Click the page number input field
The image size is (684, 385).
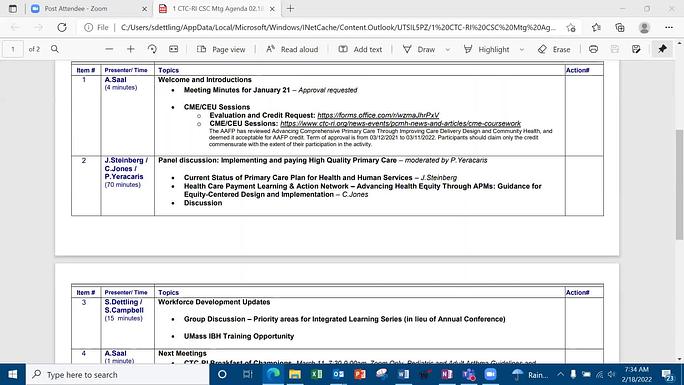[x=13, y=49]
